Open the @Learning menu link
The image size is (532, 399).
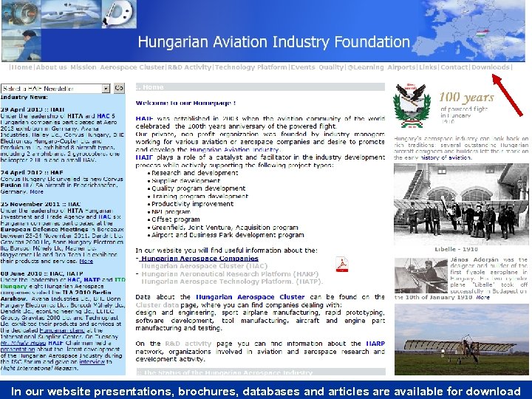point(366,67)
